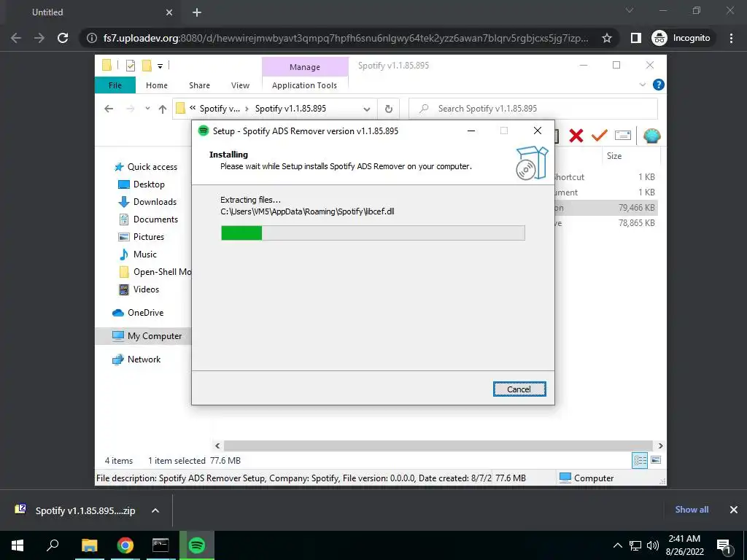Open the Chrome three-dot menu
The image size is (747, 560).
click(731, 38)
